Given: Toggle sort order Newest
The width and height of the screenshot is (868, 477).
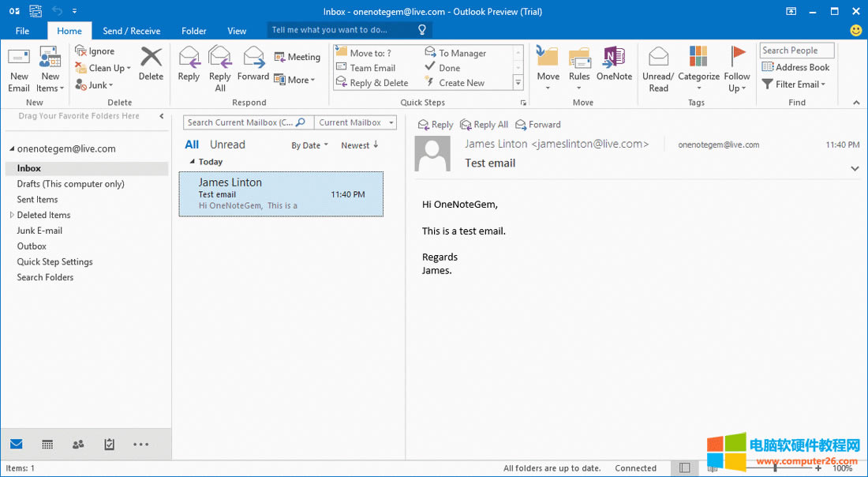Looking at the screenshot, I should 360,145.
